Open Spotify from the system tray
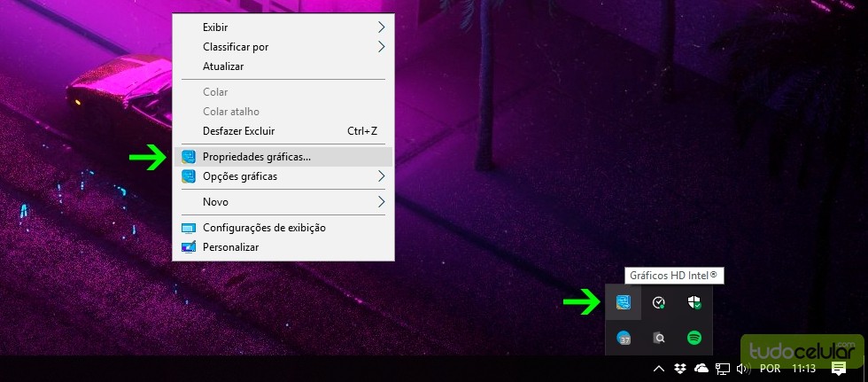This screenshot has width=868, height=382. (x=694, y=338)
